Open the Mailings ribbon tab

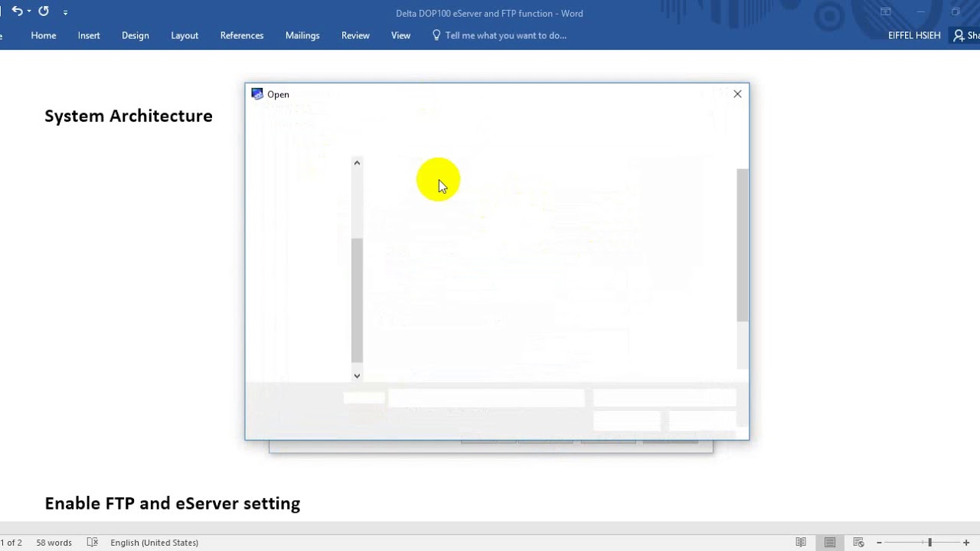pyautogui.click(x=302, y=35)
